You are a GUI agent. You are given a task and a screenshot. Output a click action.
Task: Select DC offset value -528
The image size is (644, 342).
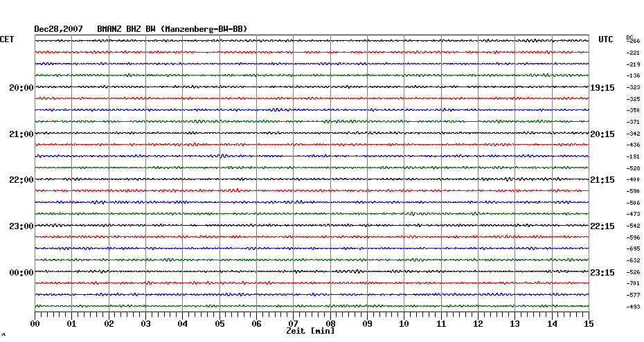coord(633,168)
